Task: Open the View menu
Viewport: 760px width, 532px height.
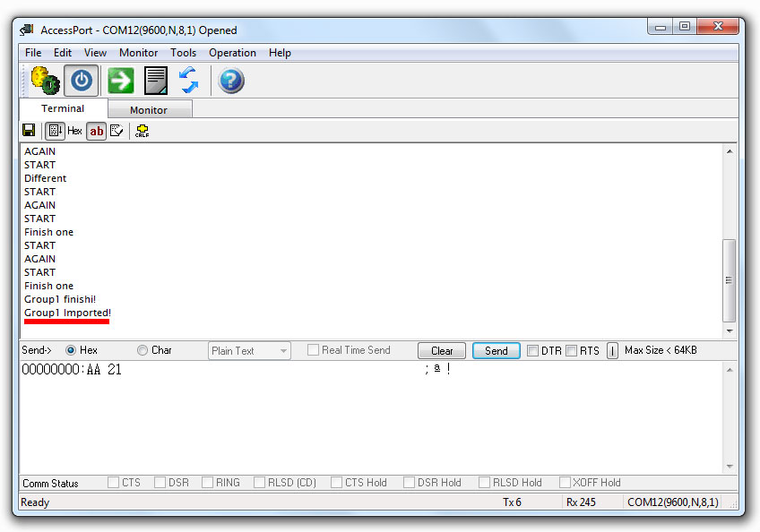Action: point(95,53)
